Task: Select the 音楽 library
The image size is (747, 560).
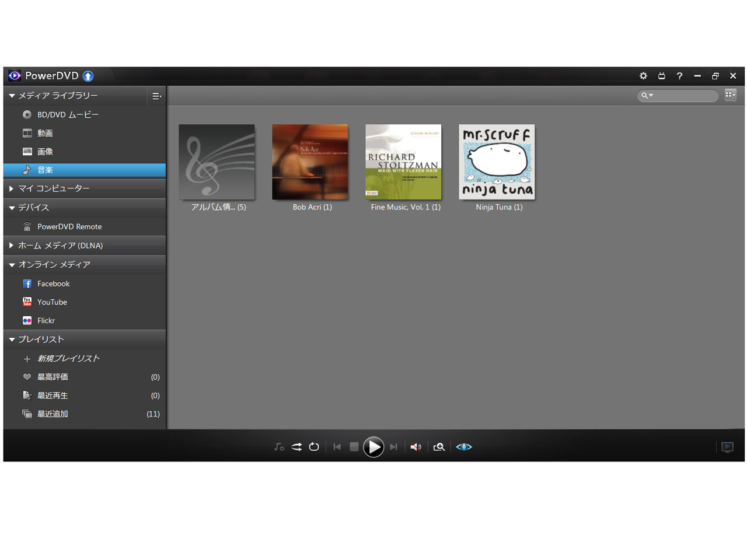Action: pos(85,170)
